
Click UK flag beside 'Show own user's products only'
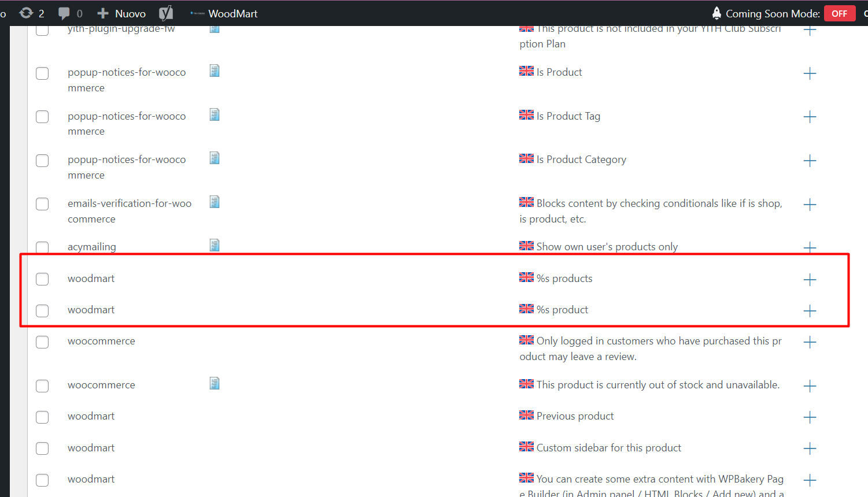pyautogui.click(x=526, y=246)
